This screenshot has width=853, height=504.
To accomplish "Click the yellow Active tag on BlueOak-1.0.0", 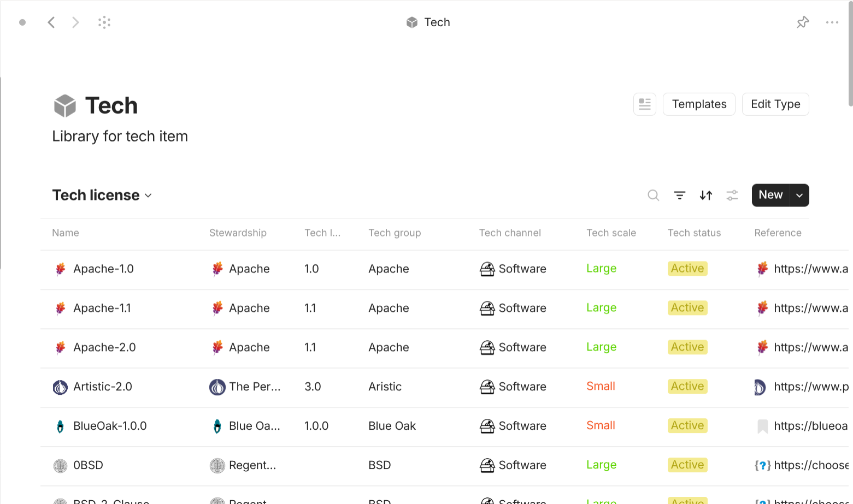I will pos(687,425).
